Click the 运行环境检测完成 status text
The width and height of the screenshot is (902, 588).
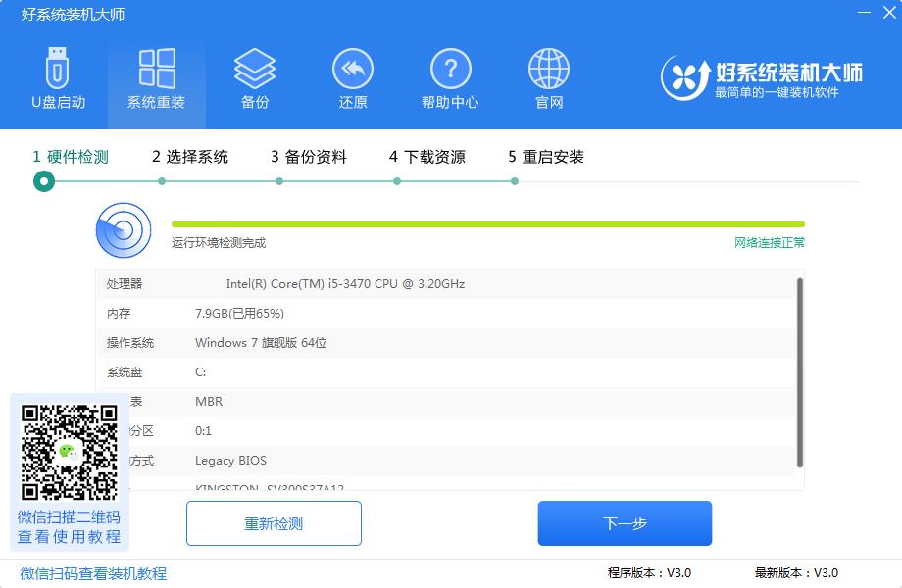(219, 243)
